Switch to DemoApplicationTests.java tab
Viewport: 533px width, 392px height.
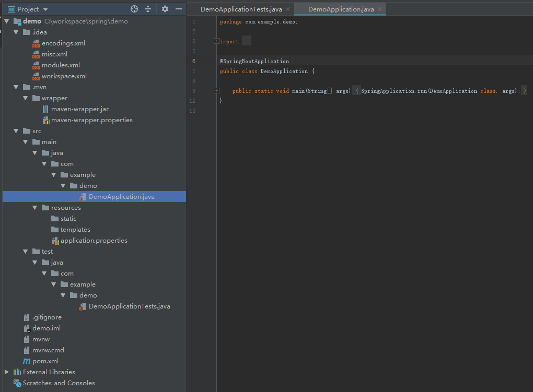point(241,9)
